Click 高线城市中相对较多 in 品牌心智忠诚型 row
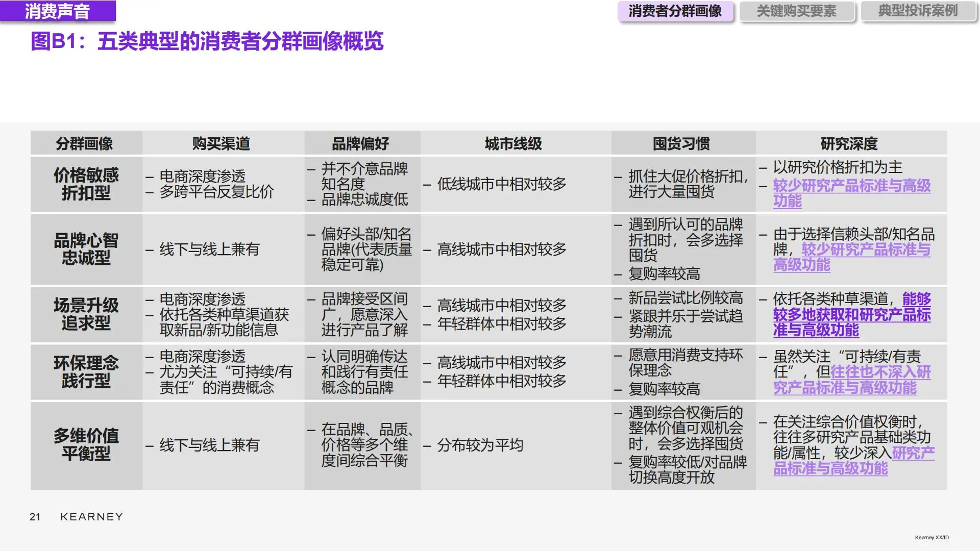Screen dimensions: 980x551 tap(501, 249)
